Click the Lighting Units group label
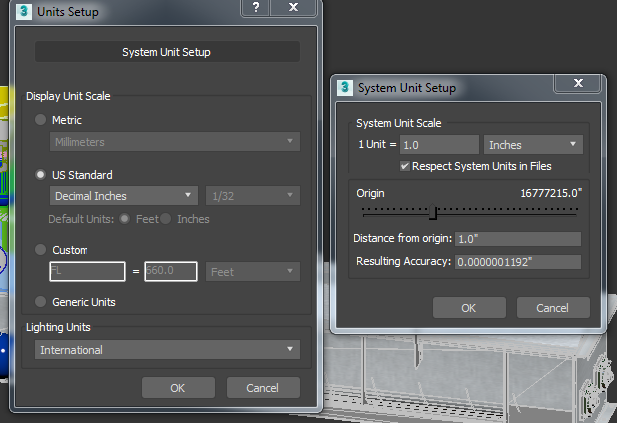This screenshot has width=617, height=423. (x=58, y=327)
